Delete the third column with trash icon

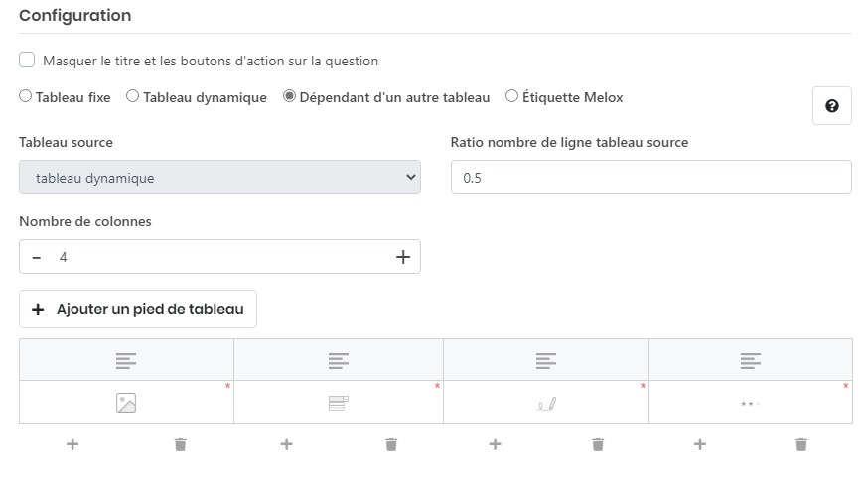pos(598,444)
